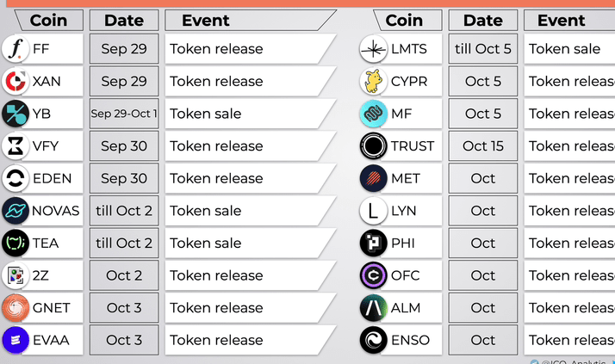Click the left Date column header

[x=124, y=21]
